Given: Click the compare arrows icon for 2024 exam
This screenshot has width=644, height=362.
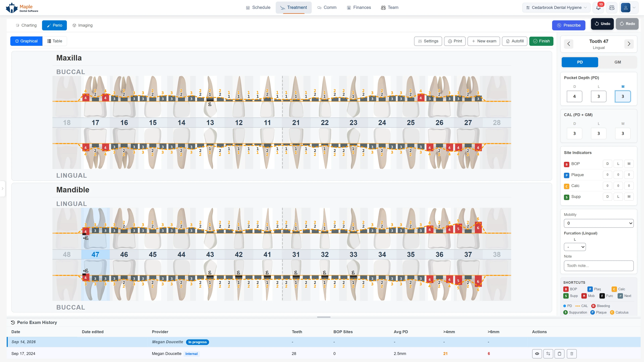Looking at the screenshot, I should (x=548, y=353).
